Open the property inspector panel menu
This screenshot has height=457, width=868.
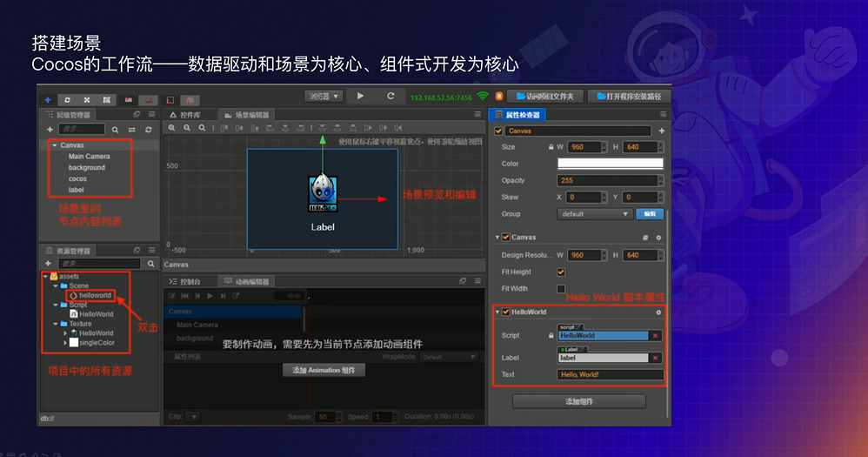point(663,114)
